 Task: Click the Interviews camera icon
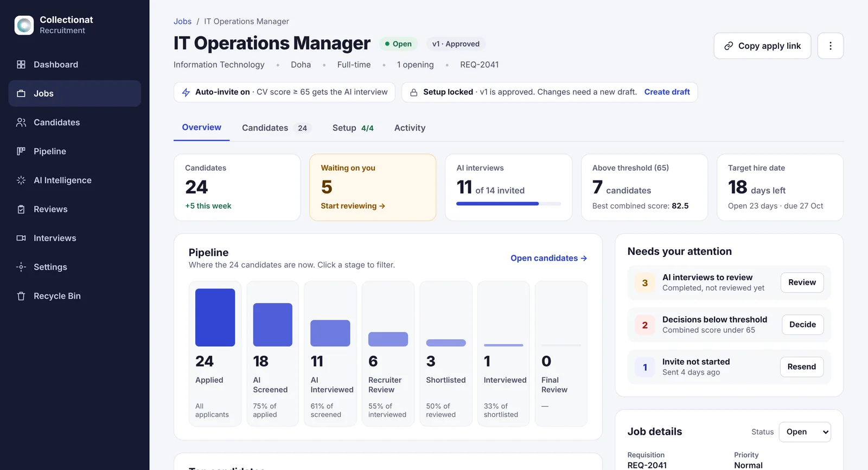(21, 238)
